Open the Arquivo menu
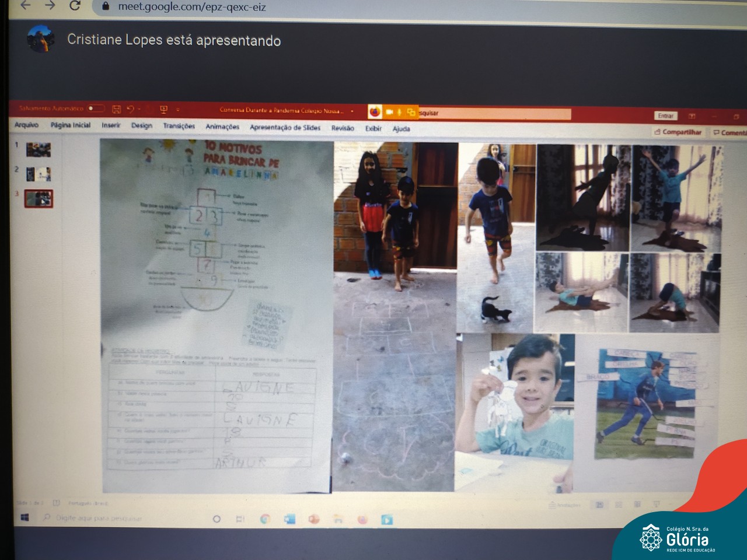The image size is (747, 560). tap(26, 125)
